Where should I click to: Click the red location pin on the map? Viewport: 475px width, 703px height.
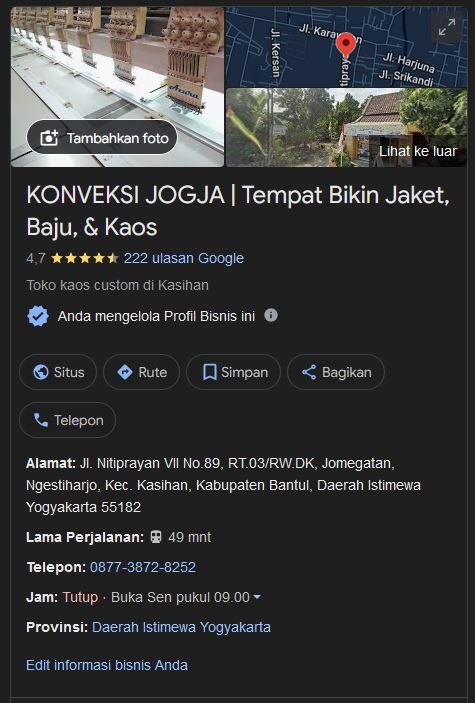coord(345,45)
